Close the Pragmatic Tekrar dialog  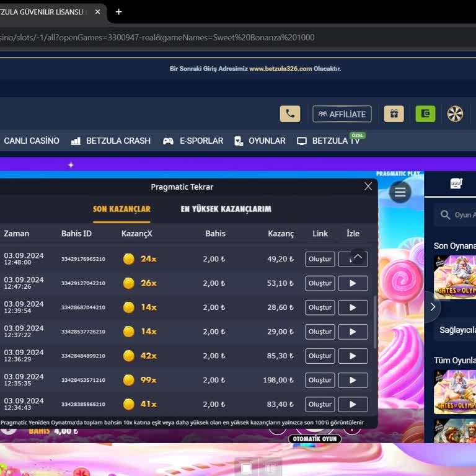(x=368, y=187)
